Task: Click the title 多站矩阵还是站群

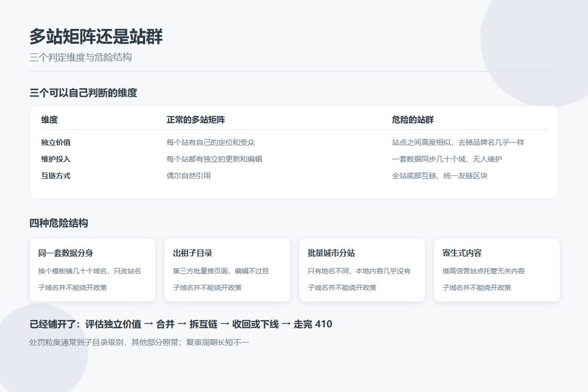Action: click(x=96, y=36)
